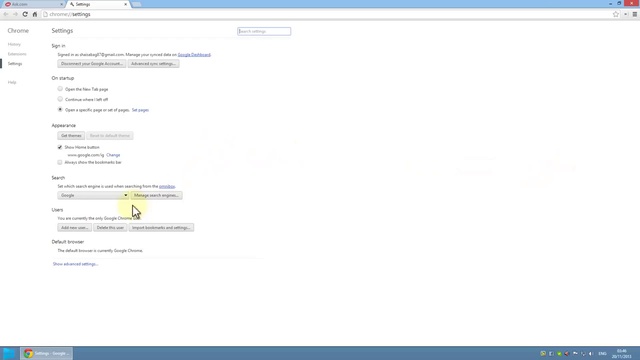Focus the Search settings field
The width and height of the screenshot is (640, 360).
(x=264, y=31)
